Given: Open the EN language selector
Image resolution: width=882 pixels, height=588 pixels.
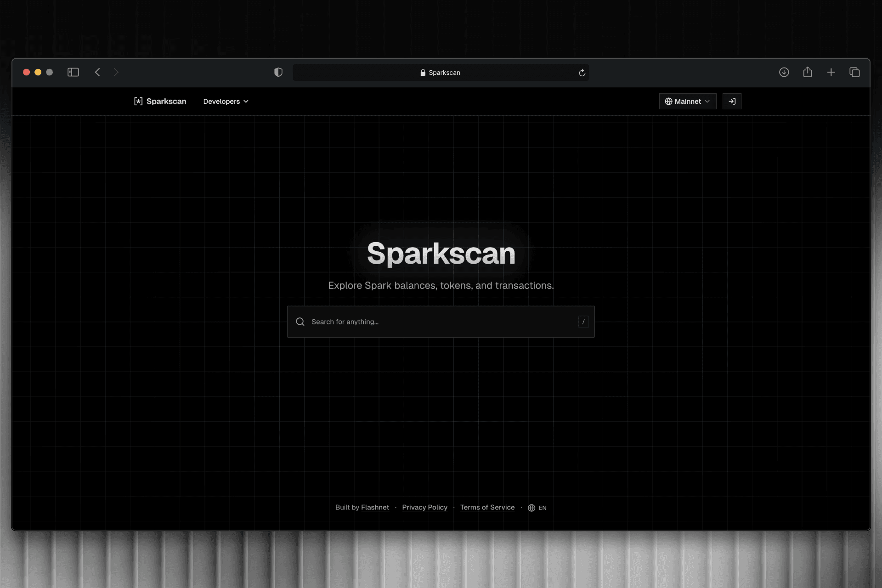Looking at the screenshot, I should click(543, 508).
